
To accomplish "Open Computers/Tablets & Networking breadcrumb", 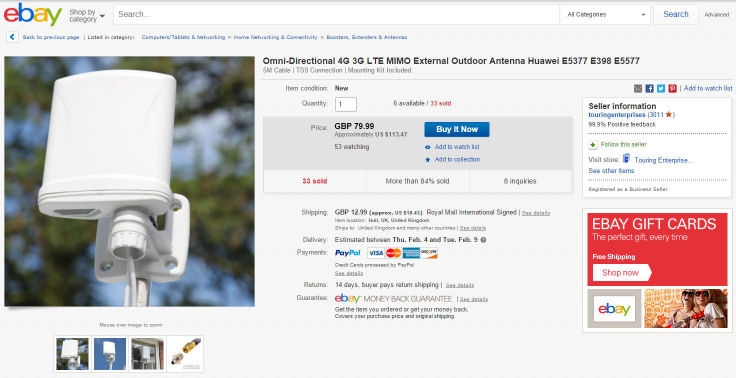I will pyautogui.click(x=183, y=37).
